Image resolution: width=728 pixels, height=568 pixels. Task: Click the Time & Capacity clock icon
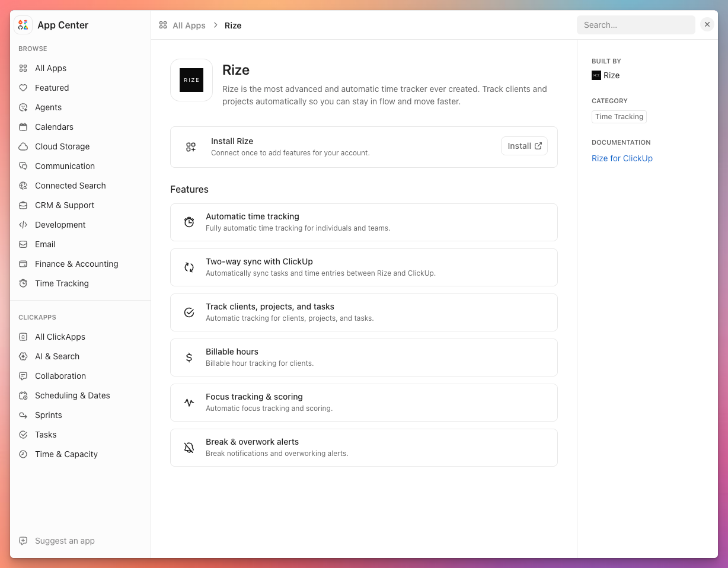click(23, 454)
